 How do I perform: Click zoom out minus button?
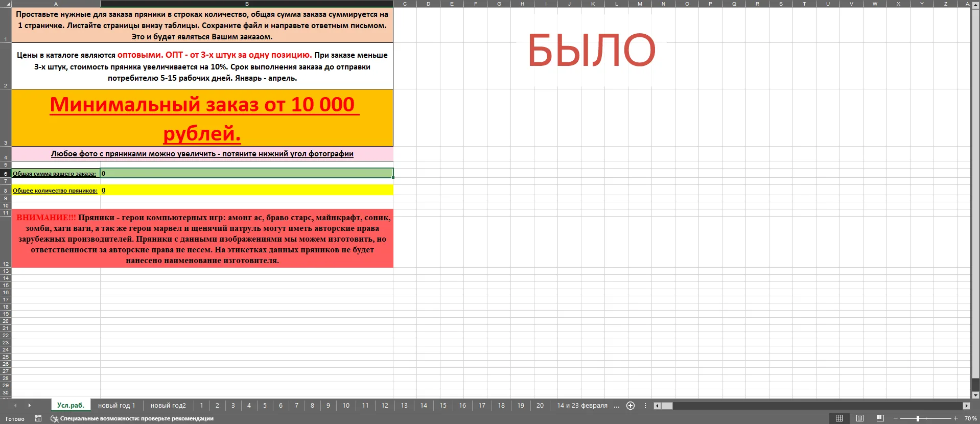click(x=895, y=418)
